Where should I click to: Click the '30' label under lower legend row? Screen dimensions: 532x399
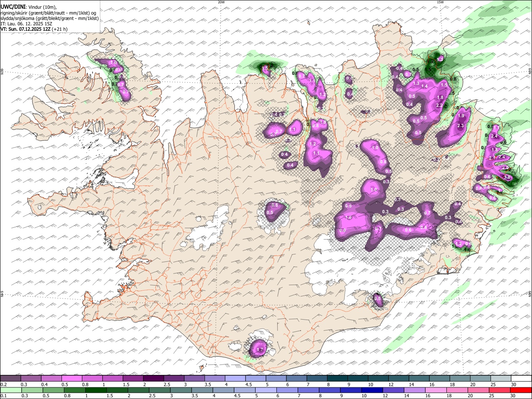point(513,396)
